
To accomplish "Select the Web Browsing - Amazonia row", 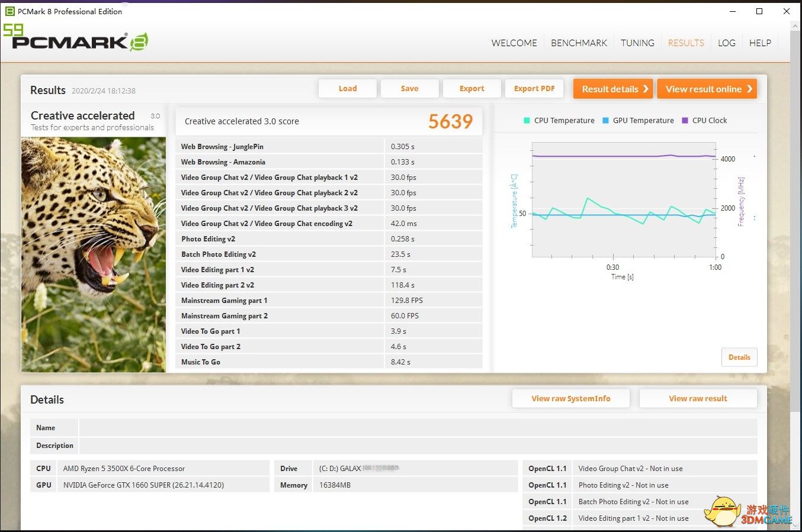I will 329,162.
